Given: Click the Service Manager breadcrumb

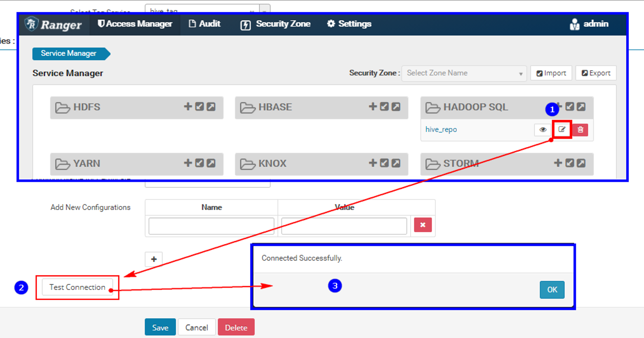Looking at the screenshot, I should pos(71,53).
